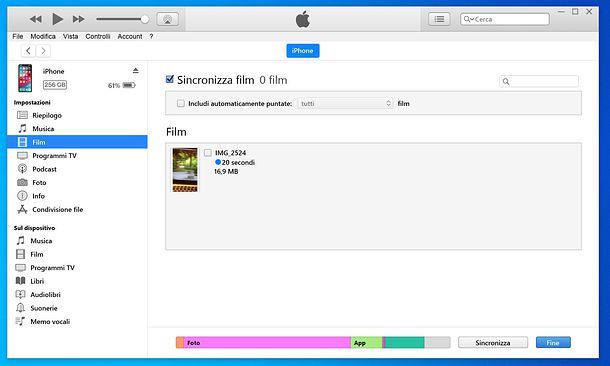Open the File menu
The height and width of the screenshot is (366, 610).
[18, 36]
